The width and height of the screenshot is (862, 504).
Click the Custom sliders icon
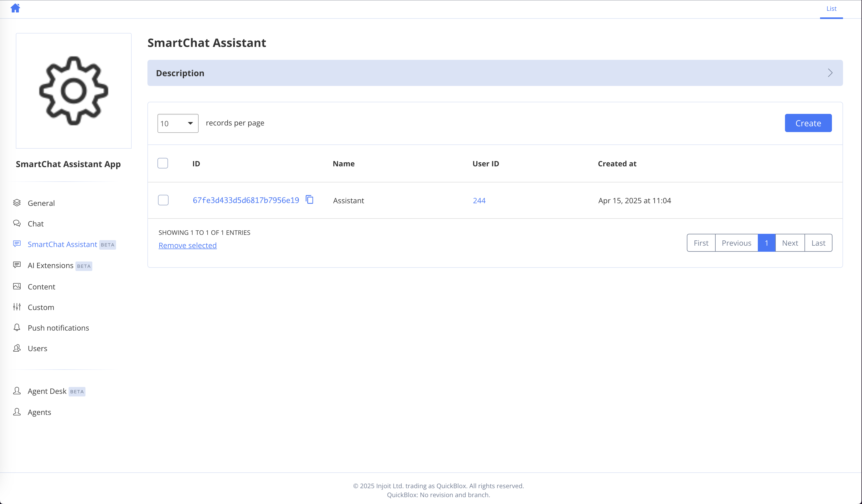pos(17,307)
